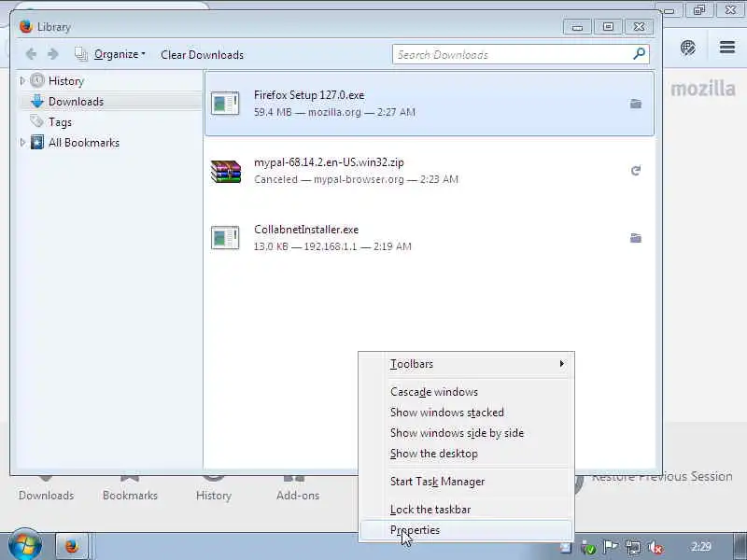Choose Lock the taskbar
The height and width of the screenshot is (560, 747).
[466, 510]
